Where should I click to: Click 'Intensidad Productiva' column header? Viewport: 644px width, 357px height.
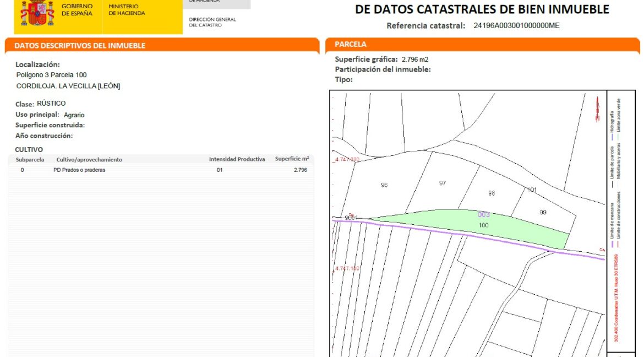pos(237,159)
